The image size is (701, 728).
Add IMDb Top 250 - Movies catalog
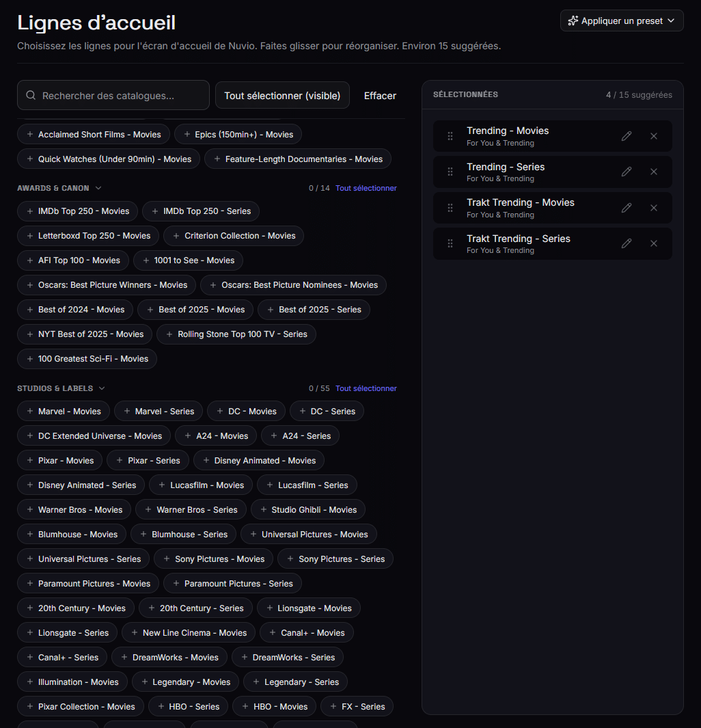[77, 211]
